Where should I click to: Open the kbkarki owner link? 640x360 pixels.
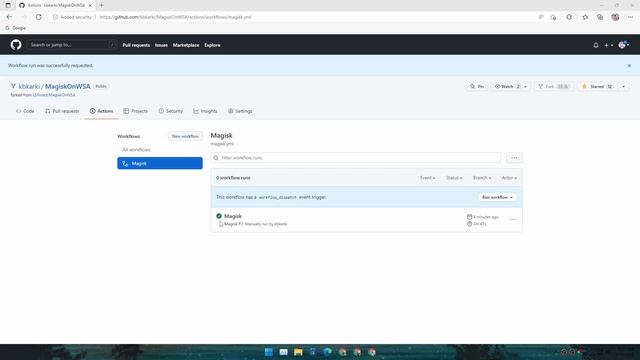(29, 87)
